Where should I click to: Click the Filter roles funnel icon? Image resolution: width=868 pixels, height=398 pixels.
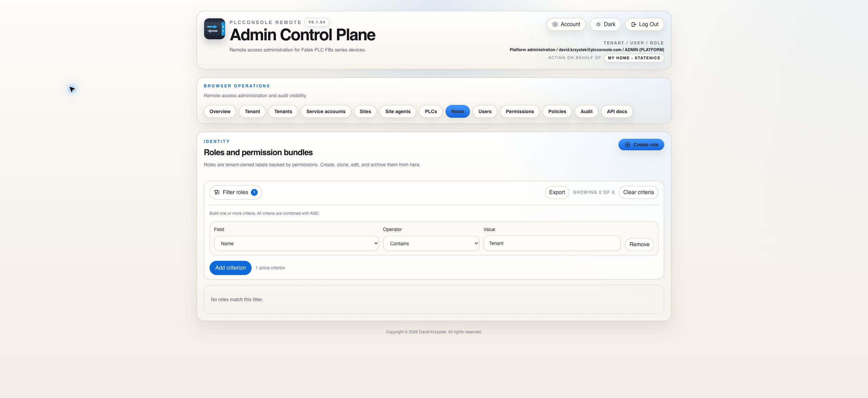click(217, 192)
